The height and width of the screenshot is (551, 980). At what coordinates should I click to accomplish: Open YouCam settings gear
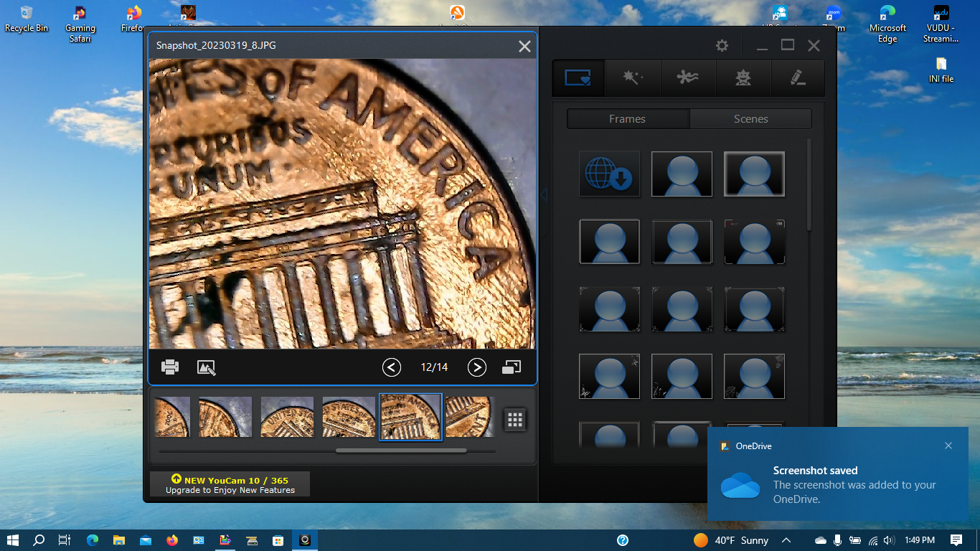(722, 45)
